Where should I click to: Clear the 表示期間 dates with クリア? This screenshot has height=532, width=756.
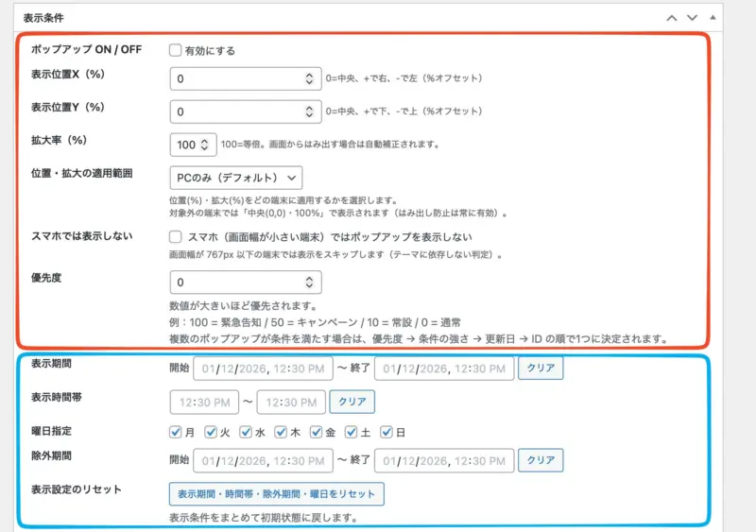(x=541, y=368)
